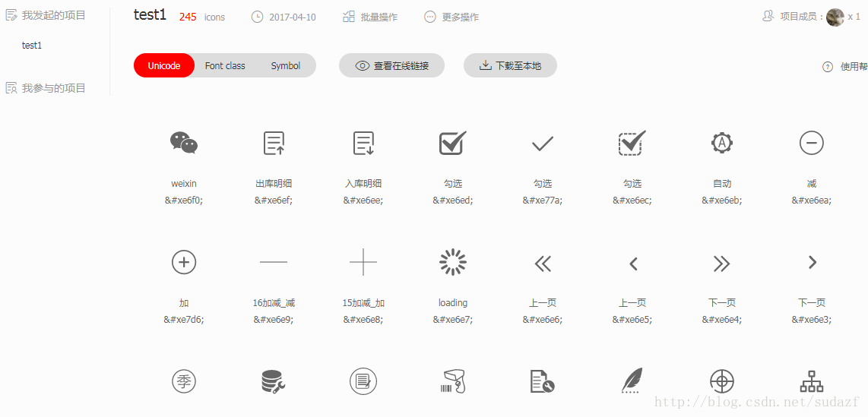
Task: Click the loading name label
Action: tap(453, 302)
